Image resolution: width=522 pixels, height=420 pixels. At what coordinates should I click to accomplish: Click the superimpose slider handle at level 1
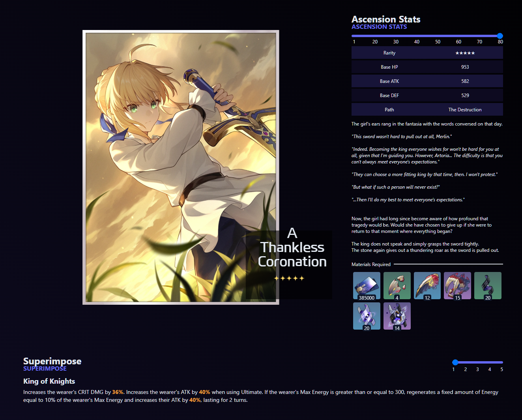tap(455, 362)
